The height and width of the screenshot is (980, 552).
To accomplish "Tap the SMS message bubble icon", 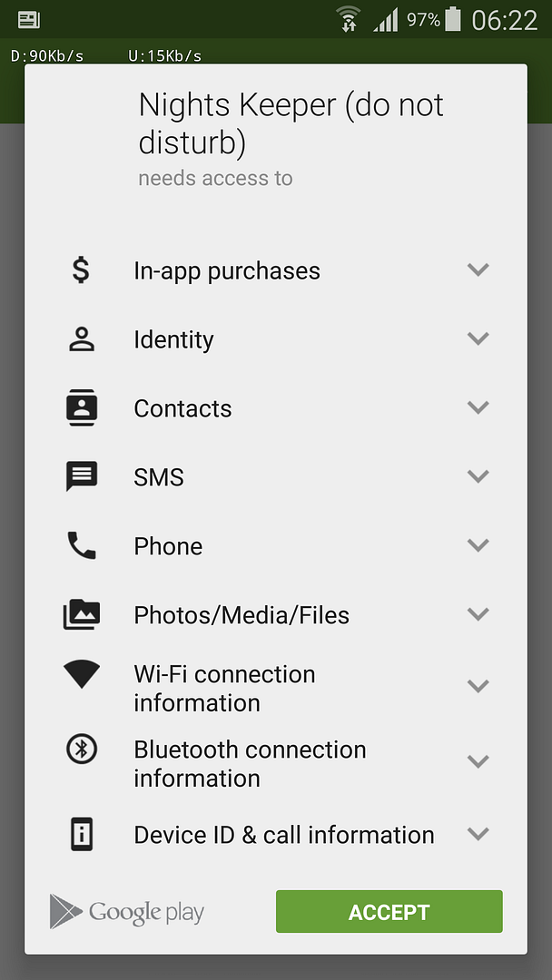I will pos(81,476).
